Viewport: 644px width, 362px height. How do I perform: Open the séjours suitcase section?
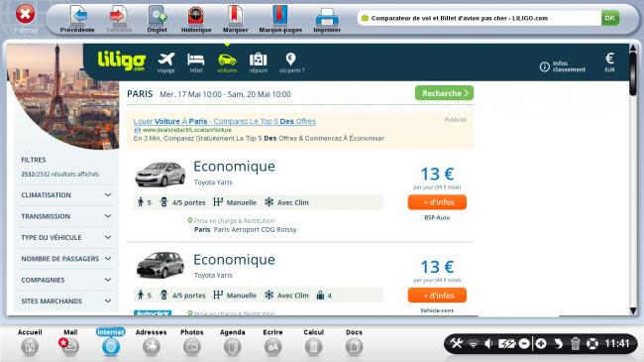pyautogui.click(x=259, y=62)
